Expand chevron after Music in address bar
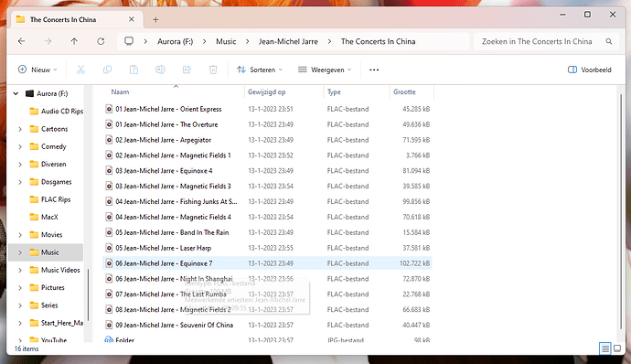 [248, 41]
